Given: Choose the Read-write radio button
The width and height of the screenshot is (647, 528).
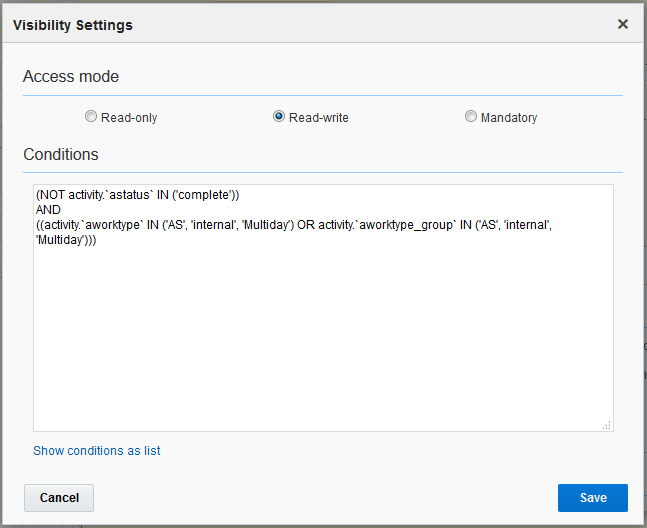Looking at the screenshot, I should point(279,117).
